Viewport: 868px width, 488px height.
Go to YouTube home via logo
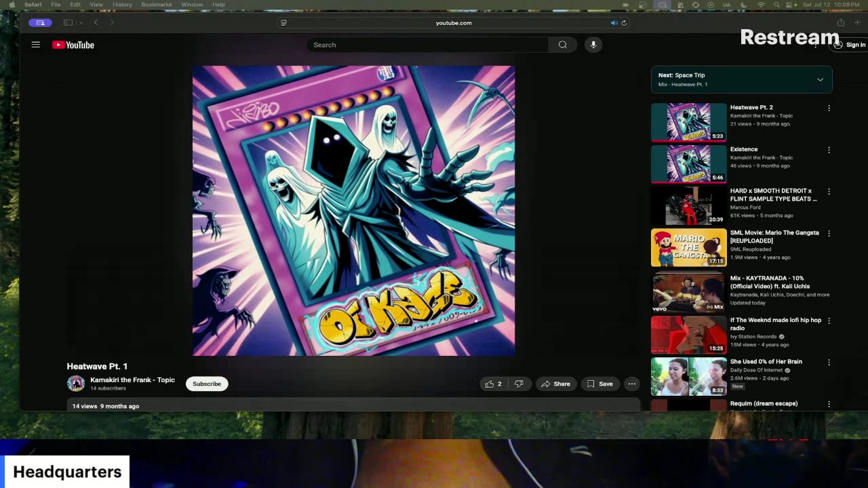(73, 45)
